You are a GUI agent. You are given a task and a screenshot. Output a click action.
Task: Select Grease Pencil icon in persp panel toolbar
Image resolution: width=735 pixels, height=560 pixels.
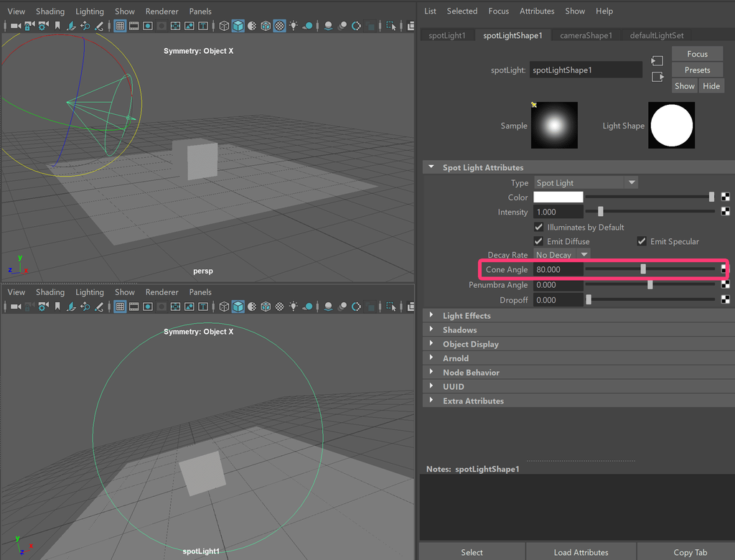pos(99,26)
